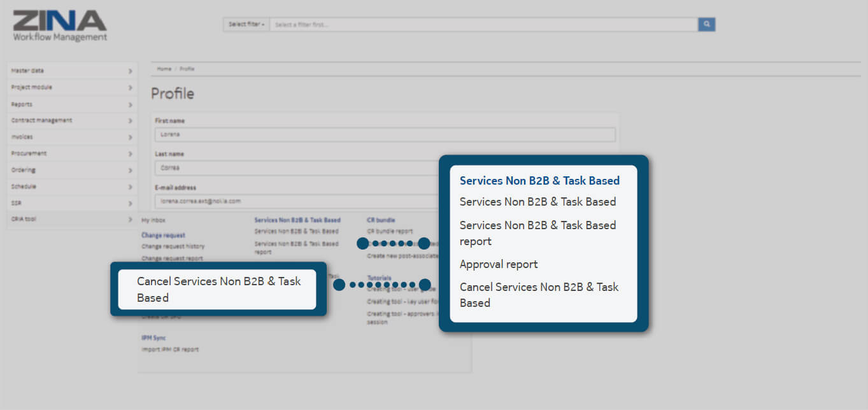Expand the Master data menu chevron
This screenshot has width=868, height=410.
130,71
